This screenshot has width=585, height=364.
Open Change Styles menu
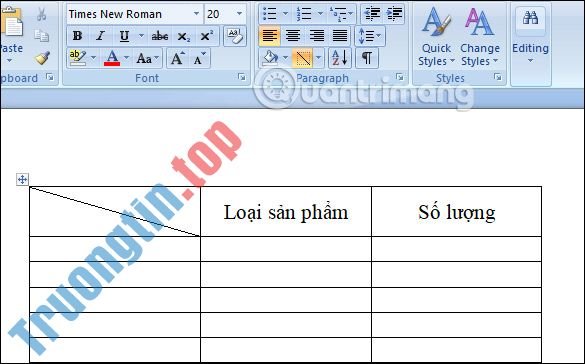point(480,37)
